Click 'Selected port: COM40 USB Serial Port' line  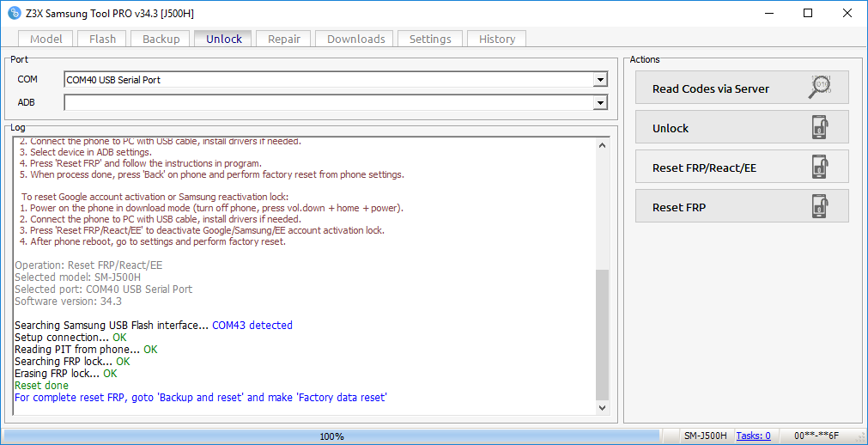104,290
